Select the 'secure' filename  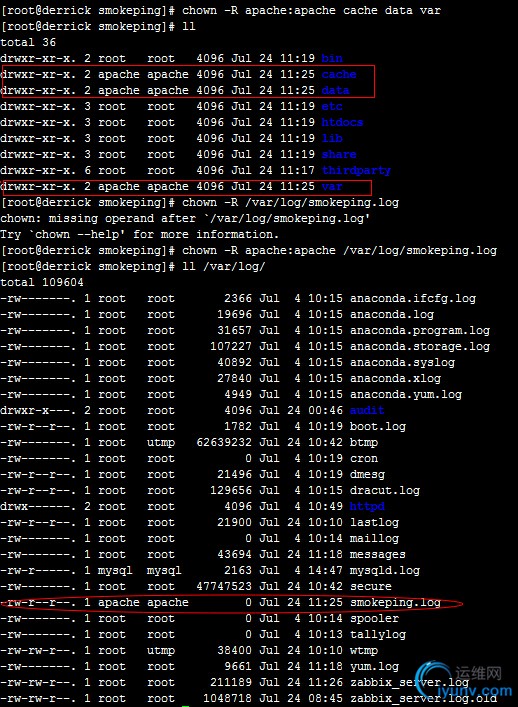coord(371,587)
